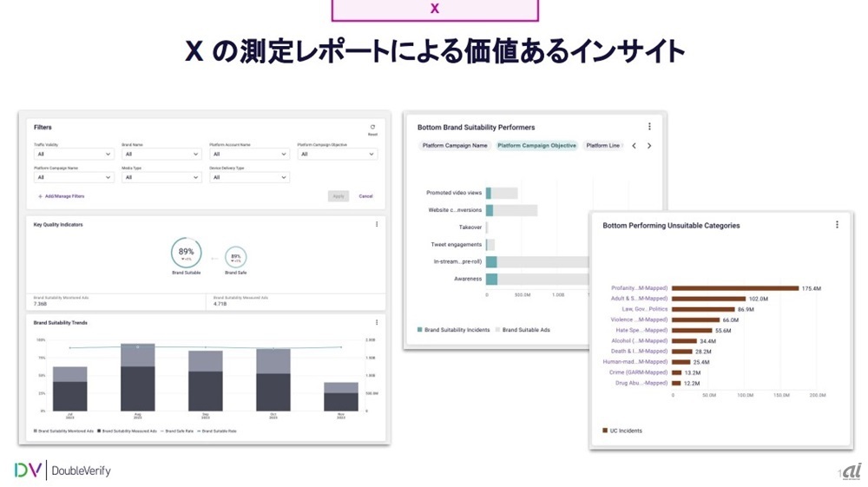Click the Profanity bar labeled 175.4M
Viewport: 868px width, 487px height.
click(735, 288)
